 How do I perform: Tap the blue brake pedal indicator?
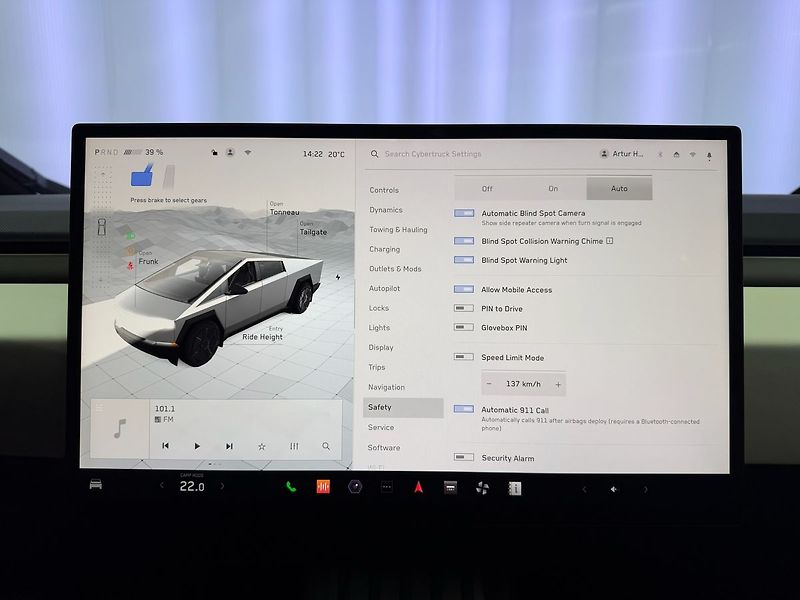coord(142,175)
